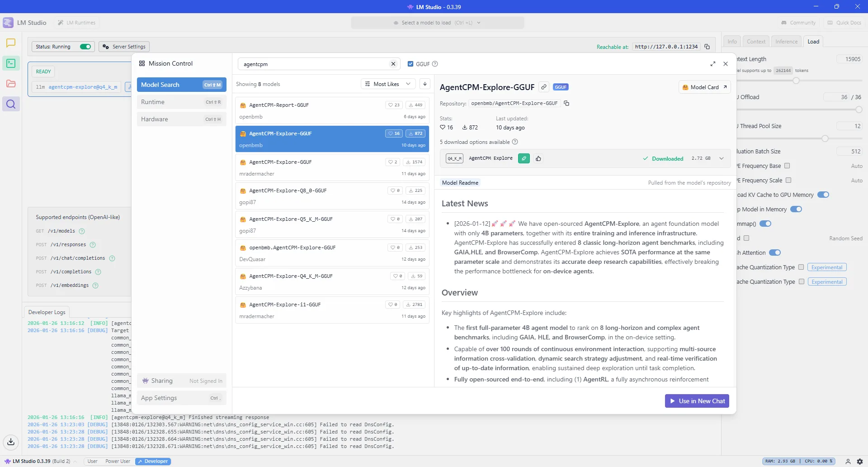This screenshot has width=868, height=467.
Task: Toggle the server Status Running switch
Action: (x=85, y=47)
